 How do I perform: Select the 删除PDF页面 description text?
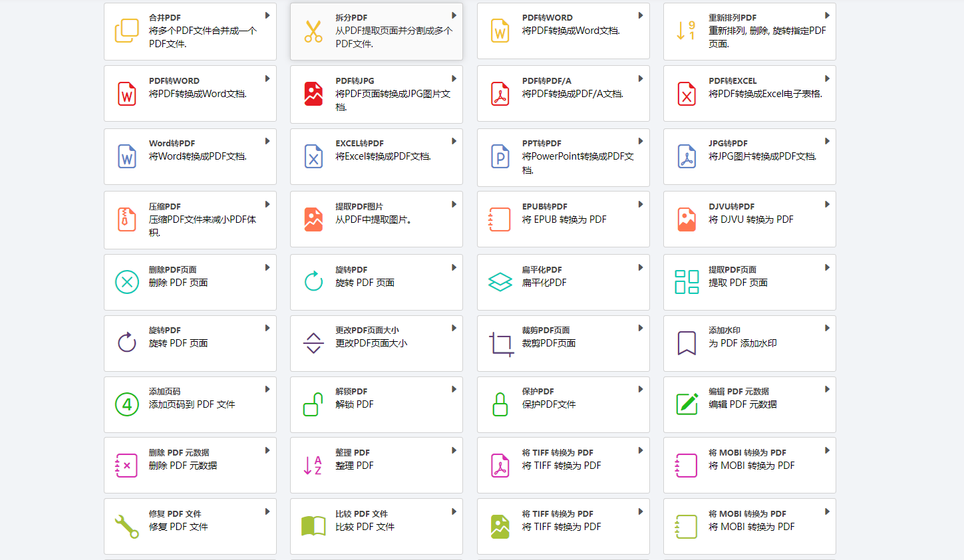[x=178, y=283]
